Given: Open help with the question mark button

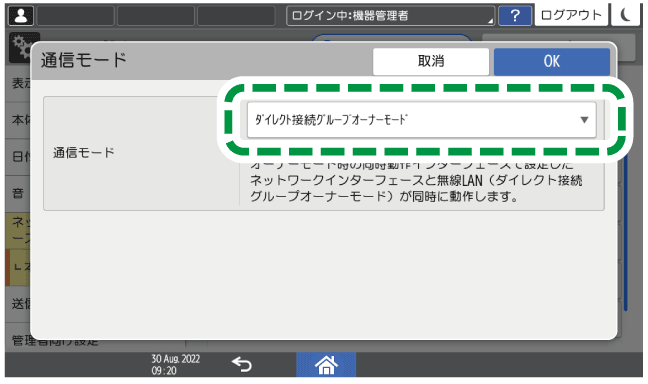Looking at the screenshot, I should pyautogui.click(x=515, y=16).
